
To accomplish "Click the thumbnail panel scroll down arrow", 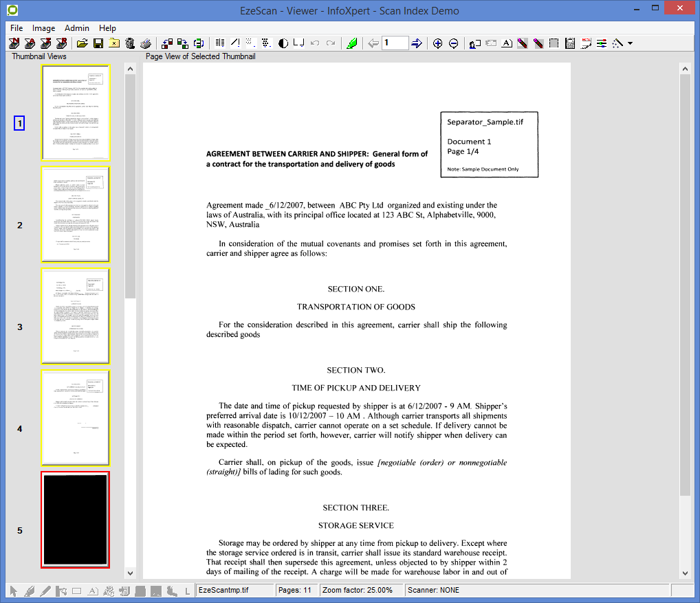I will (x=130, y=573).
